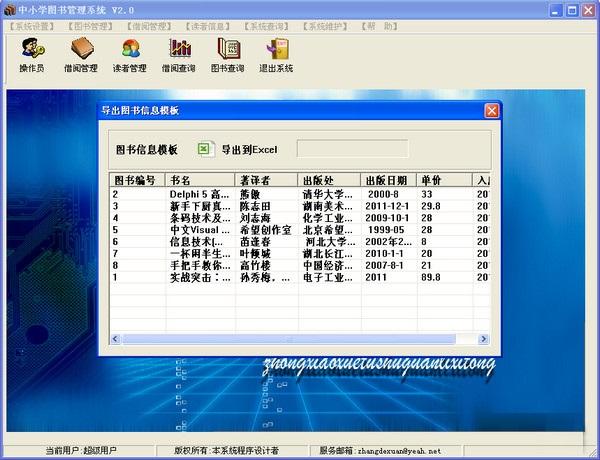
Task: Click author cell 苗逢春
Action: click(x=255, y=242)
